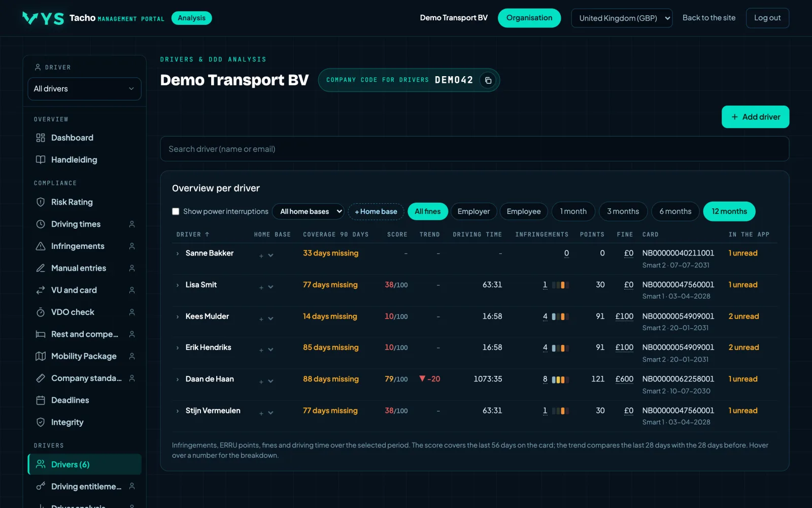The width and height of the screenshot is (812, 508).
Task: Open the All home bases dropdown
Action: [309, 211]
